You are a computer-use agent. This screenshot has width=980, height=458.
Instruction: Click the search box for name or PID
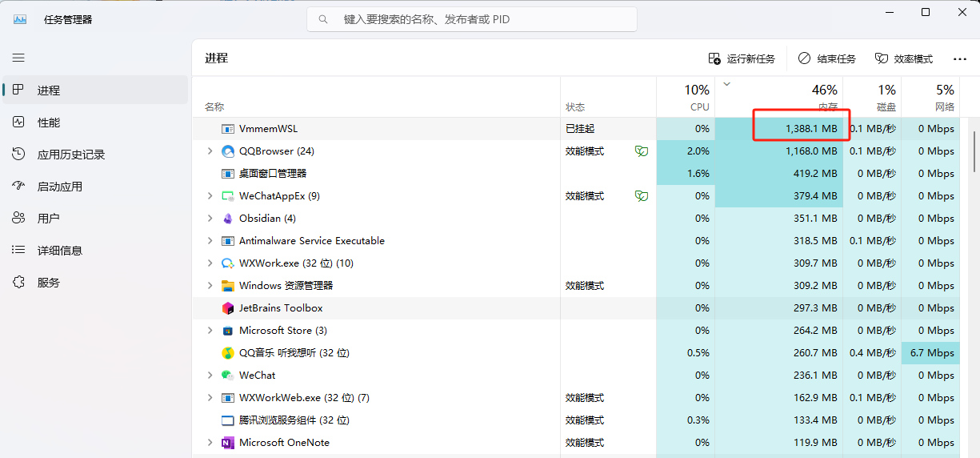(x=472, y=19)
